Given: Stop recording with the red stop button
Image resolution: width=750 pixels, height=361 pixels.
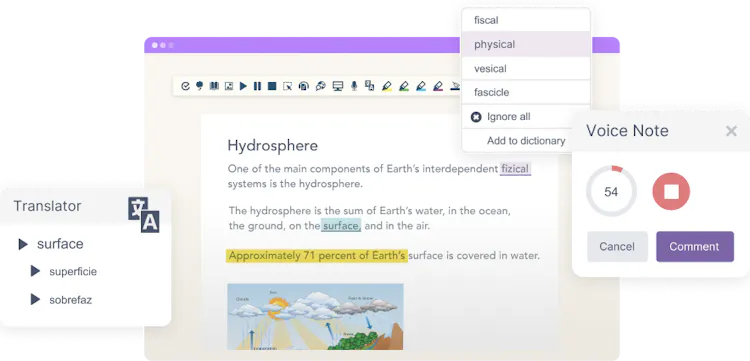Looking at the screenshot, I should (671, 191).
